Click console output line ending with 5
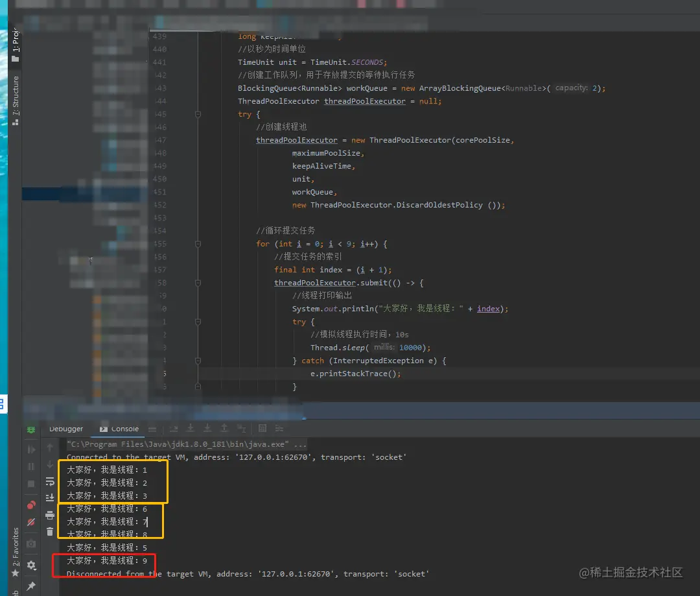Viewport: 700px width, 596px height. coord(107,548)
